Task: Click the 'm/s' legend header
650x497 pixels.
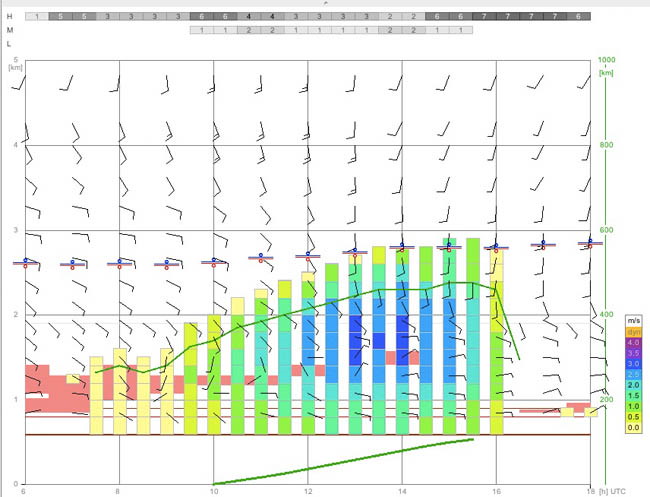Action: pos(633,321)
